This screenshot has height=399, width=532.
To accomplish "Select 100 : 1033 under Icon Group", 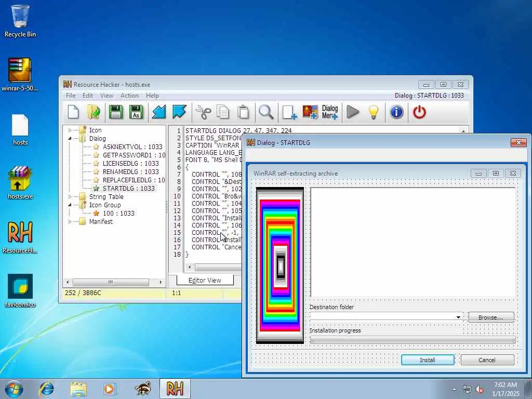I will [118, 213].
